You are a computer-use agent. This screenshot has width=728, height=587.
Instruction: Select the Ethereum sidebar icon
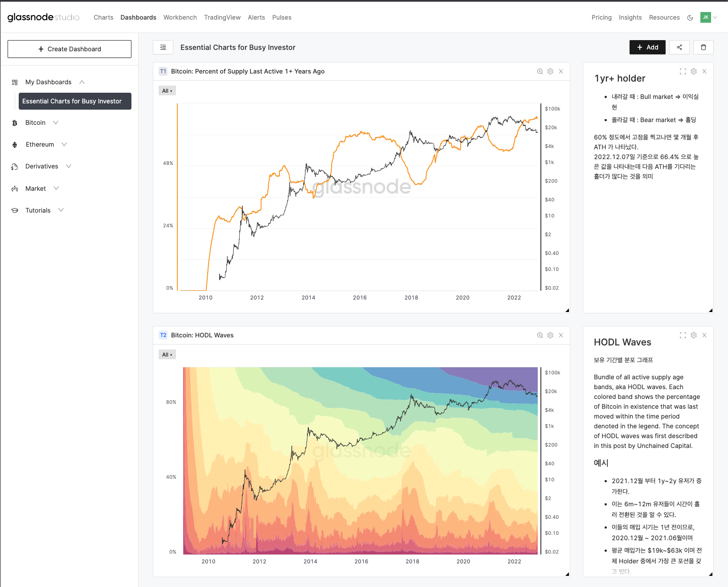tap(14, 144)
